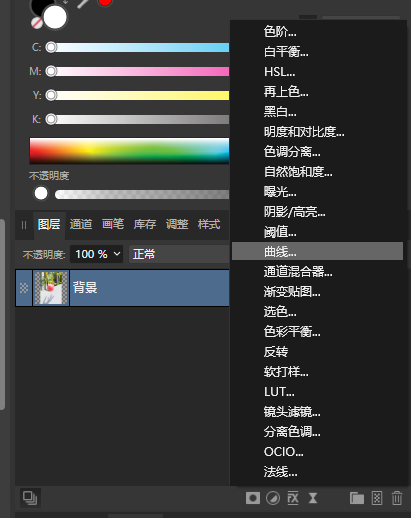Open the 样式 tab
The width and height of the screenshot is (411, 518).
point(209,224)
